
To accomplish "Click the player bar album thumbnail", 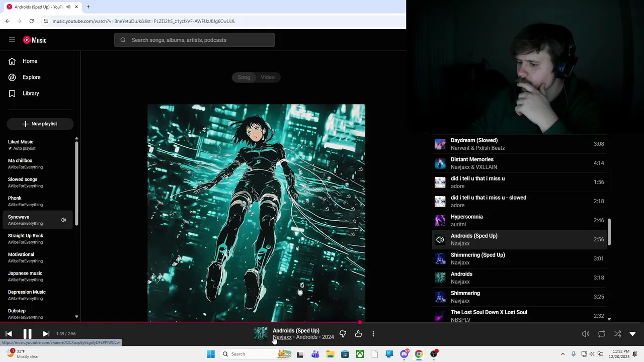I will coord(261,334).
